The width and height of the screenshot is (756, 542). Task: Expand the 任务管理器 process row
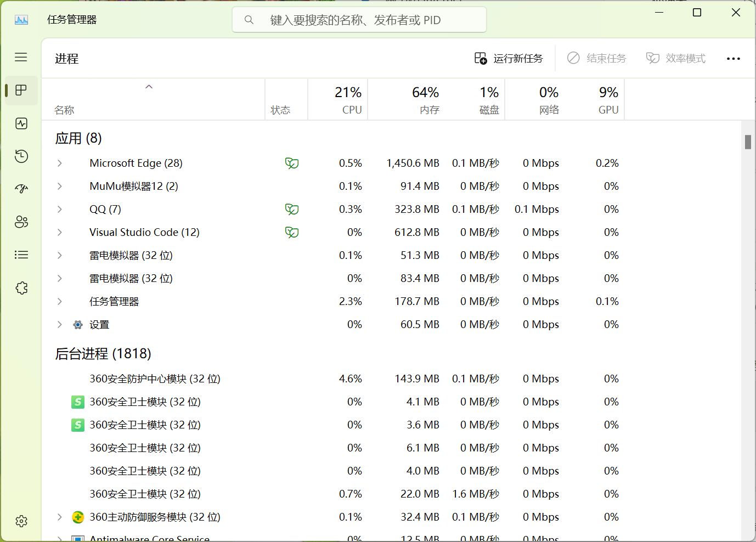pos(60,302)
